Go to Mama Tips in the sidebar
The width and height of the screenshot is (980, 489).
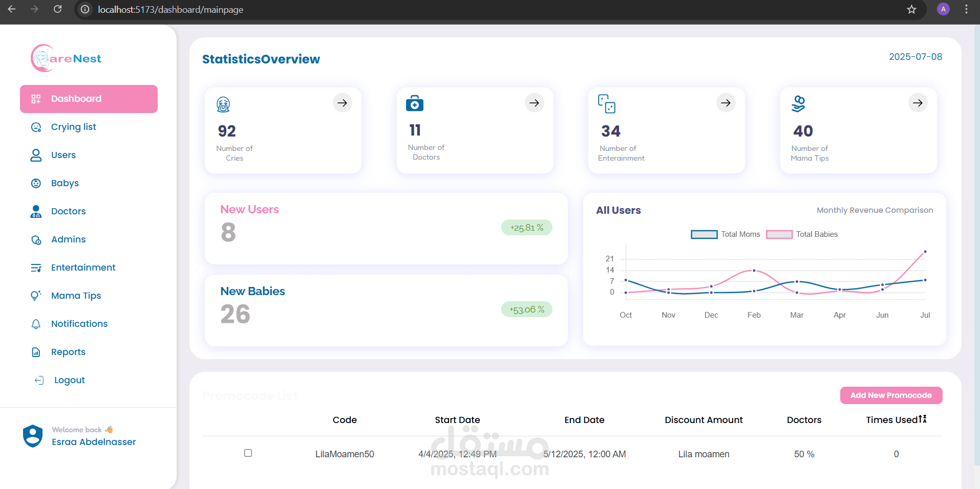76,296
